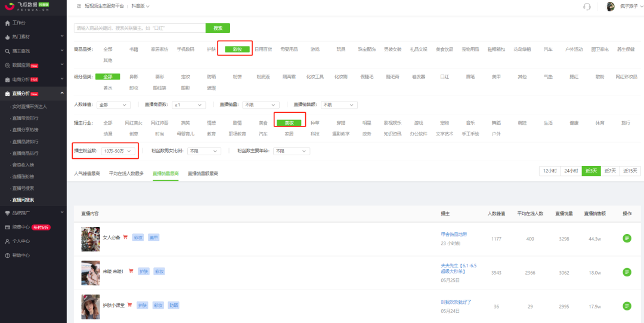Viewport: 644px width, 323px height.
Task: Toggle the sidebar collapse hamburger icon
Action: [79, 6]
